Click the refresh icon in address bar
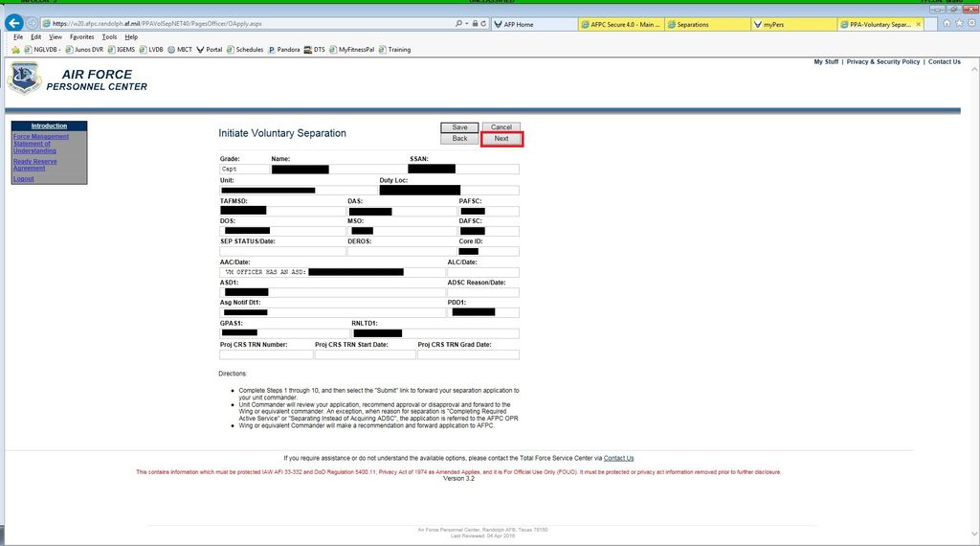The image size is (980, 546). click(483, 24)
